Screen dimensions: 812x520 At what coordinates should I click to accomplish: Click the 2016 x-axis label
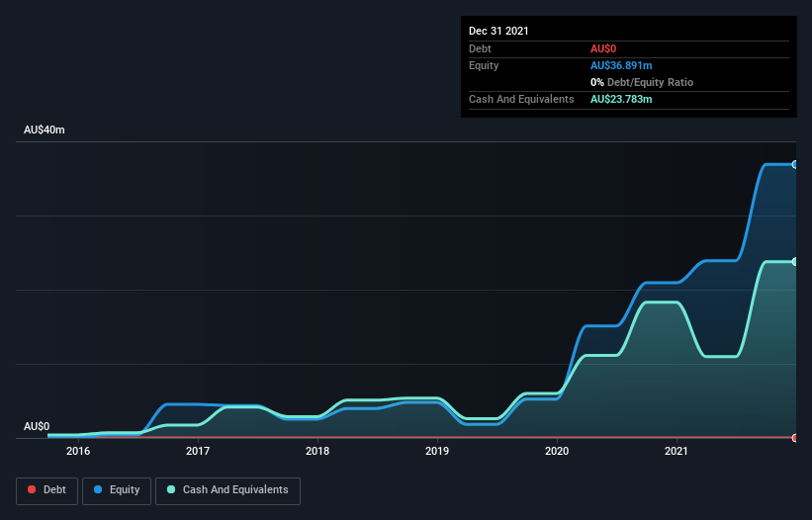coord(78,451)
